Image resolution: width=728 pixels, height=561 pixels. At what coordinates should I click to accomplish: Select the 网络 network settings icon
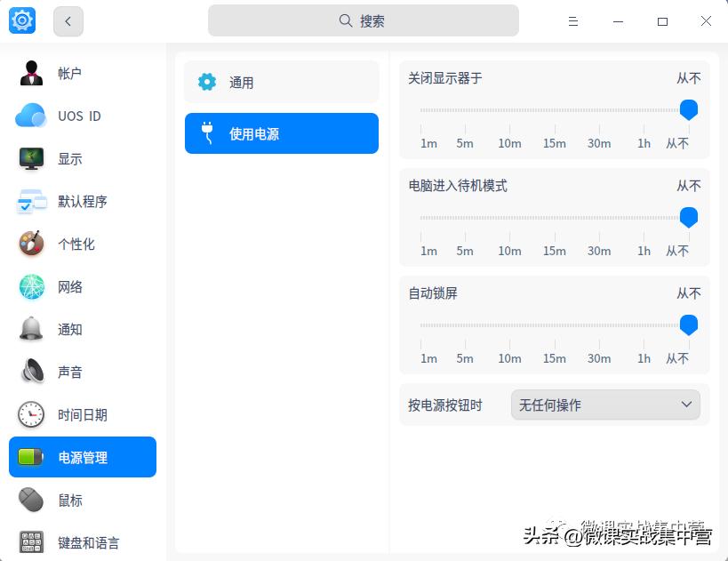coord(32,286)
